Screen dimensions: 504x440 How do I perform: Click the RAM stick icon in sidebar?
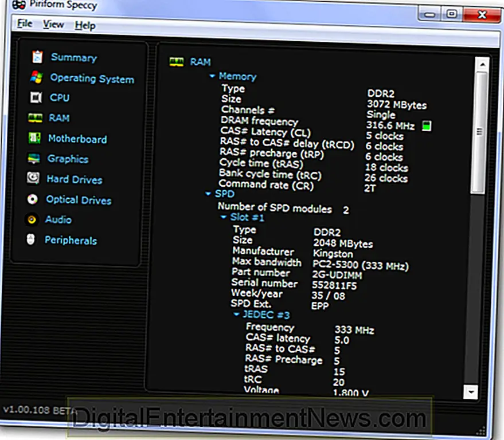[35, 117]
